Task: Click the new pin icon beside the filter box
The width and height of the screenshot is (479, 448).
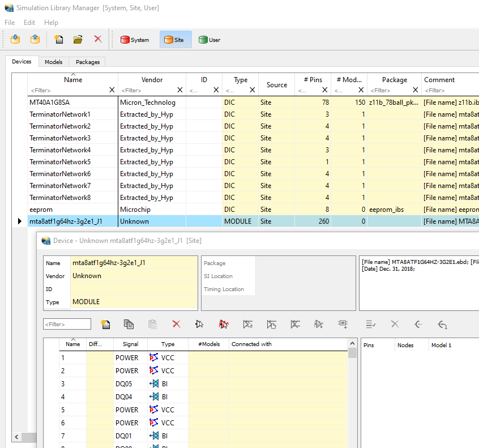Action: [x=105, y=324]
